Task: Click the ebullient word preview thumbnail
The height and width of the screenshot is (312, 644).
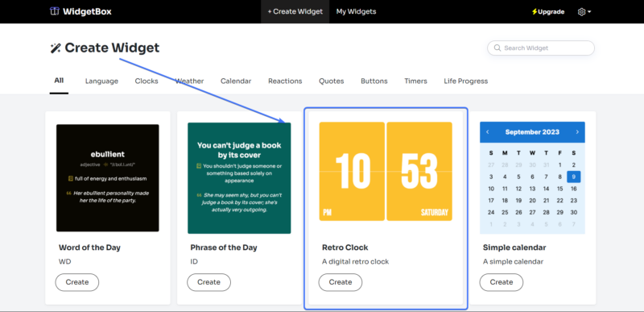Action: click(x=108, y=178)
